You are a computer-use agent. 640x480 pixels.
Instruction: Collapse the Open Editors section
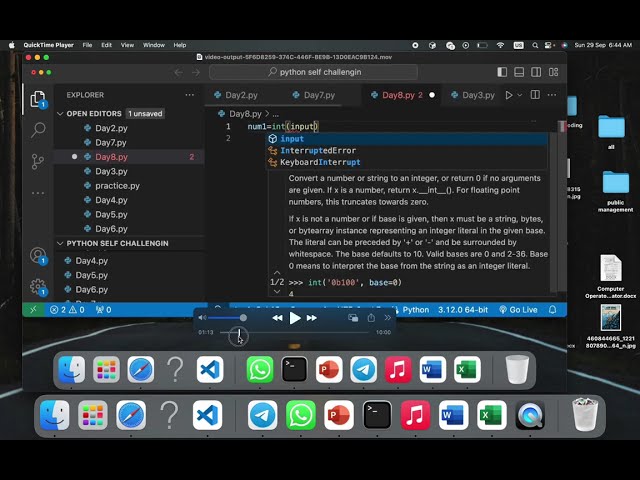tap(60, 113)
